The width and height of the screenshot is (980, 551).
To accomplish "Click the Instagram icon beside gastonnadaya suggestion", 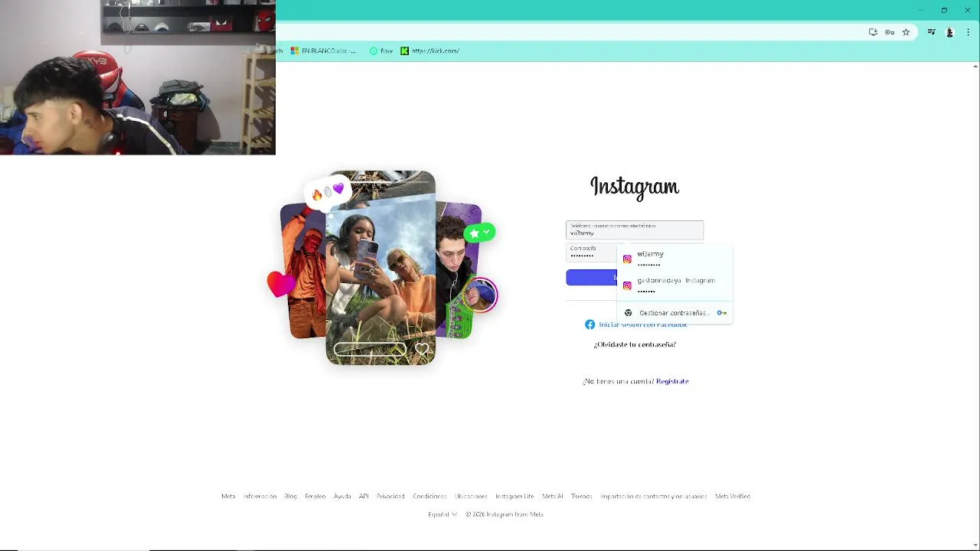I will (627, 285).
